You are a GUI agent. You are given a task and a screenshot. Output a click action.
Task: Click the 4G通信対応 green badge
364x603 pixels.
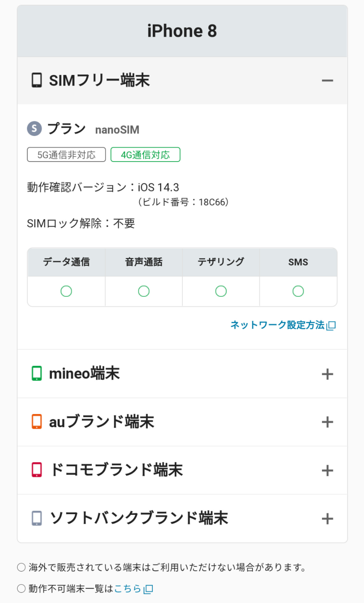coord(145,155)
